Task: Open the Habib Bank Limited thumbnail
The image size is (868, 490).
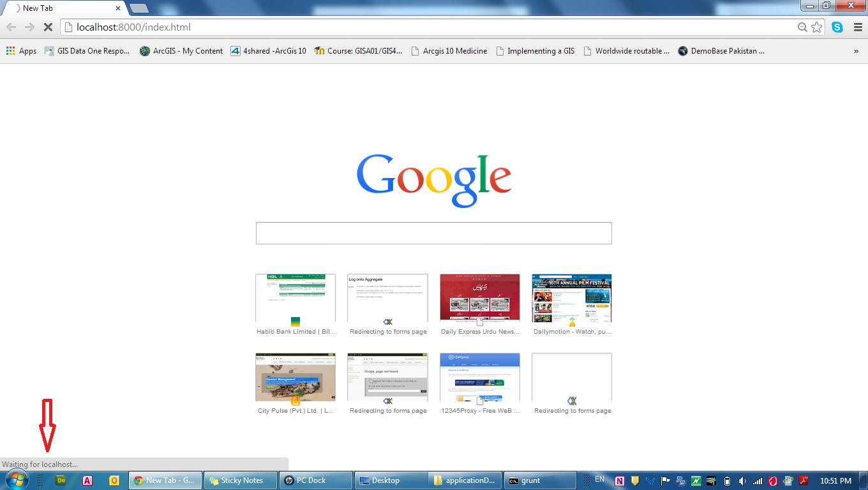Action: click(x=295, y=299)
